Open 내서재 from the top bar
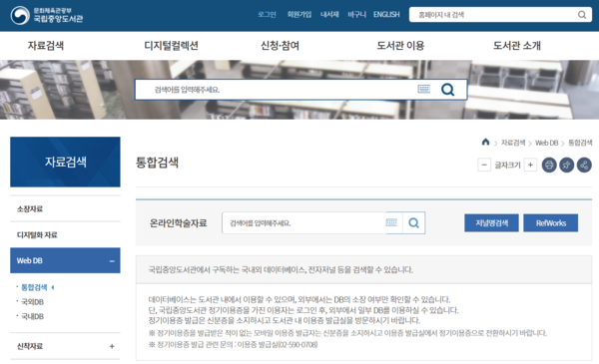 329,15
